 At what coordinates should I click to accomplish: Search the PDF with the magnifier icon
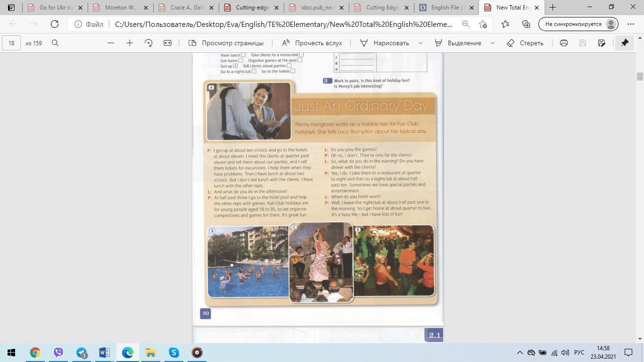55,43
